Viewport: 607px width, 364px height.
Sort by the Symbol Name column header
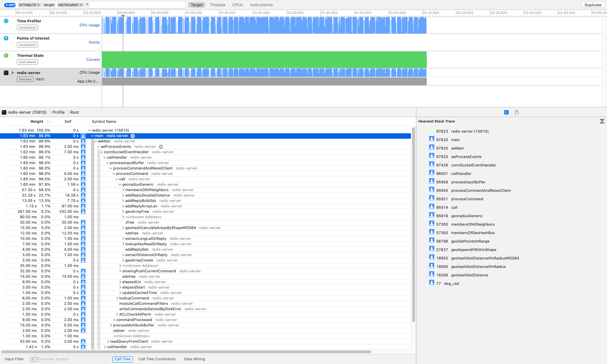coord(104,121)
